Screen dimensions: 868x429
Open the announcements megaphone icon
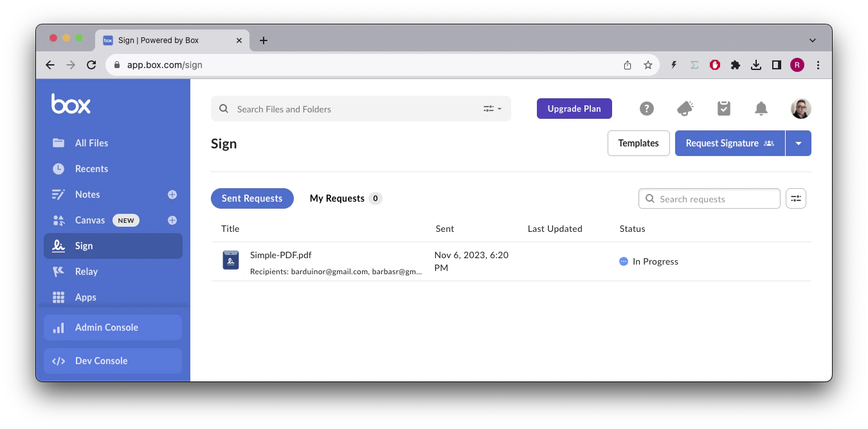[x=685, y=109]
